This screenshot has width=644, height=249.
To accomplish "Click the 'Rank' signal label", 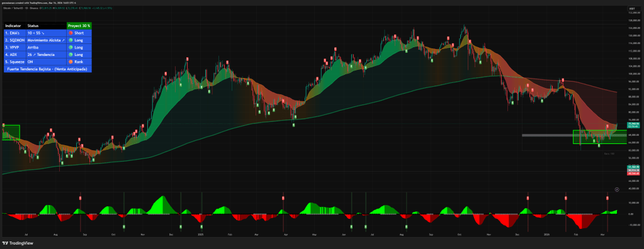I will pyautogui.click(x=79, y=62).
